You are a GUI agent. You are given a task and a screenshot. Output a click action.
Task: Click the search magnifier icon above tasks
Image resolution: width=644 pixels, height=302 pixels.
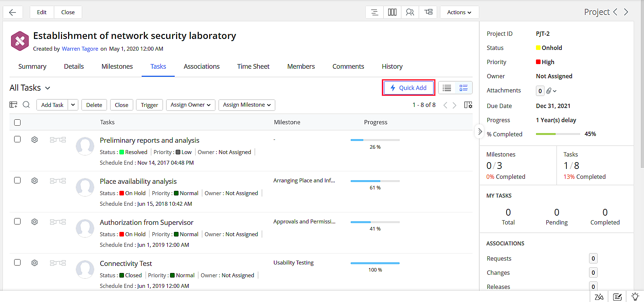(x=26, y=105)
